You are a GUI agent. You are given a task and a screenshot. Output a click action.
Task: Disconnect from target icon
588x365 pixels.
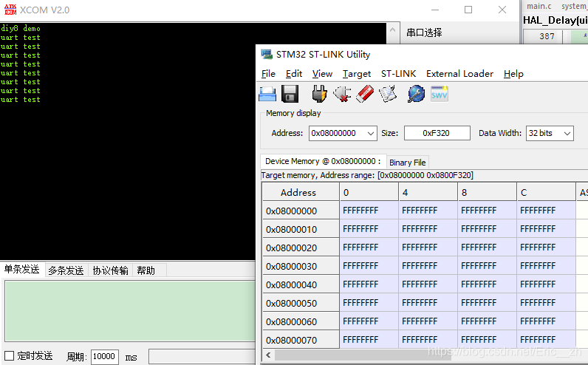[342, 94]
